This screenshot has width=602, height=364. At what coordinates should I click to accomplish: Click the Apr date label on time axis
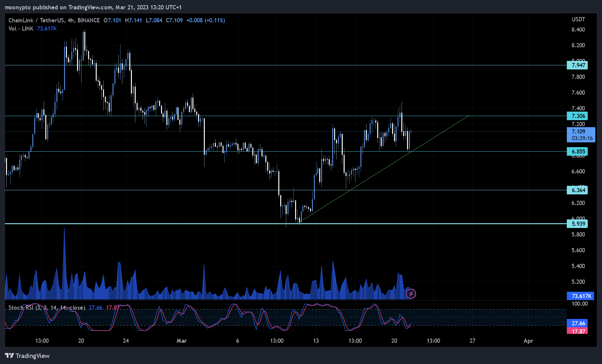528,341
